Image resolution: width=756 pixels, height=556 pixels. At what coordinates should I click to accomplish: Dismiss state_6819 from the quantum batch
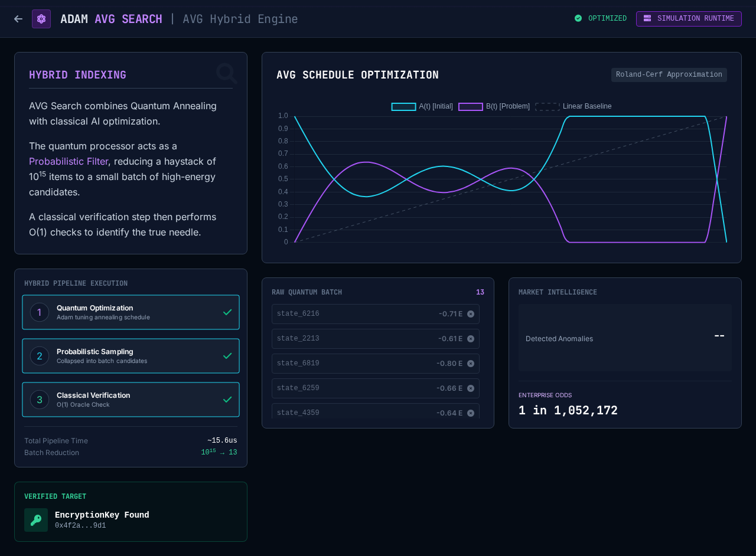pos(471,364)
